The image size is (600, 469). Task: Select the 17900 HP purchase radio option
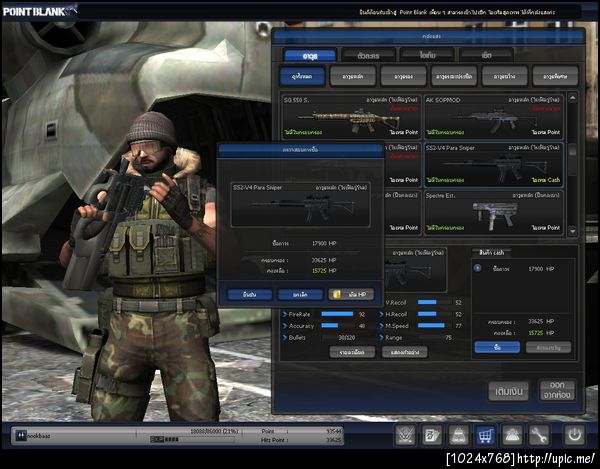click(477, 268)
